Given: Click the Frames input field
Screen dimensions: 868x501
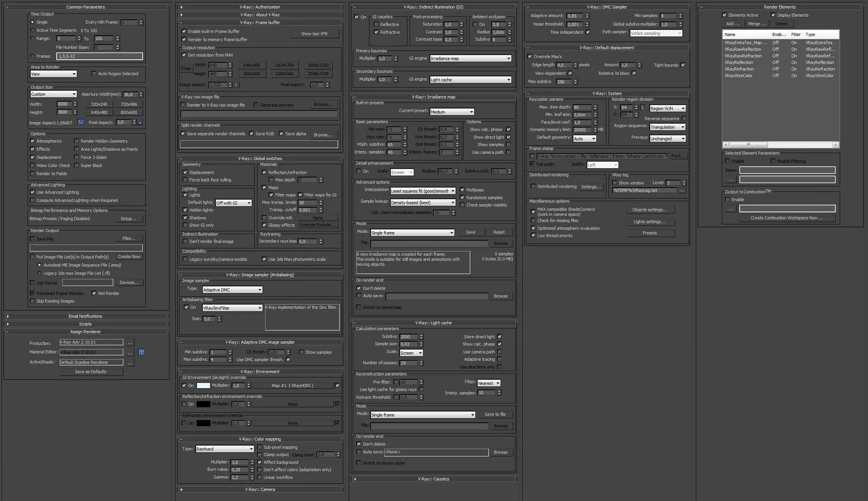Looking at the screenshot, I should (x=99, y=56).
